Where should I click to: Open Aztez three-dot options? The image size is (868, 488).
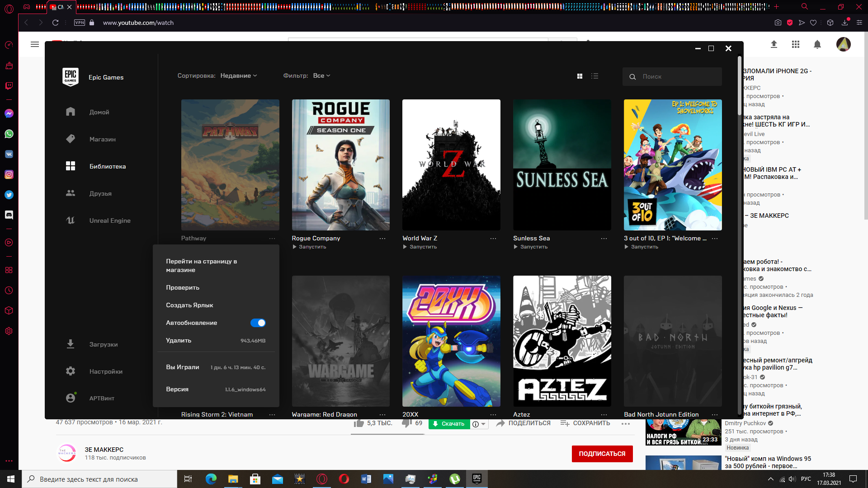coord(604,414)
